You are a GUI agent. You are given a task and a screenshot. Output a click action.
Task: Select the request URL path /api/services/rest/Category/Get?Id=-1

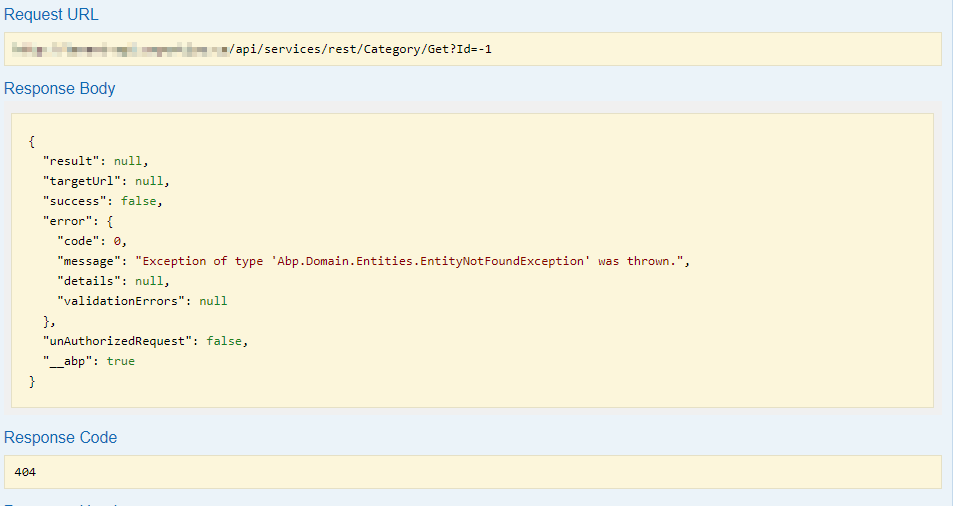(x=360, y=49)
